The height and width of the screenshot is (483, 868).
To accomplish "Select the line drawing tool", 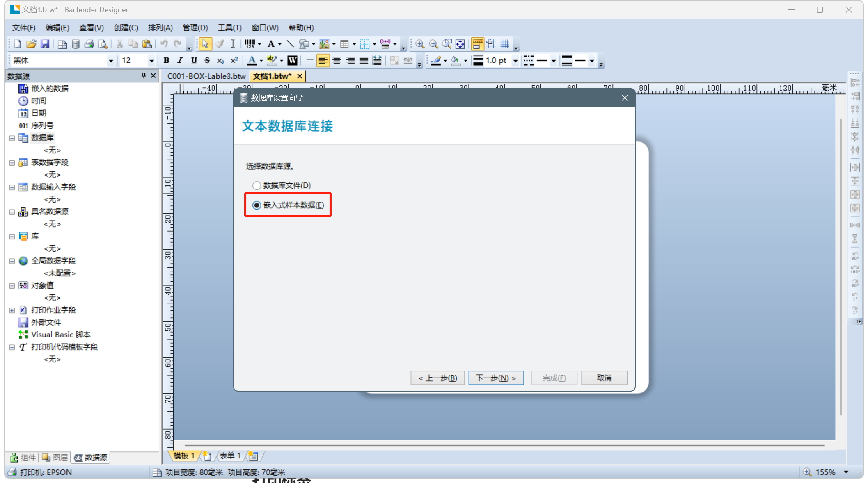I will click(x=290, y=44).
